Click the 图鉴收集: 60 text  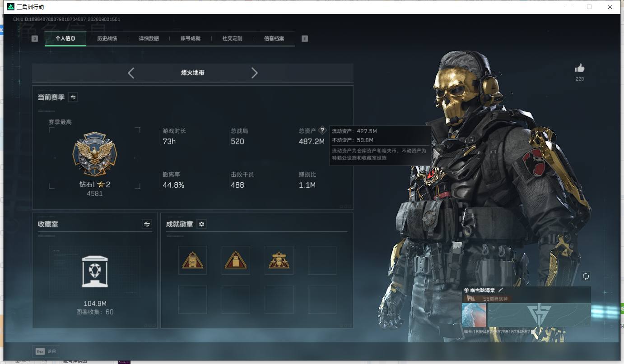[x=95, y=312]
